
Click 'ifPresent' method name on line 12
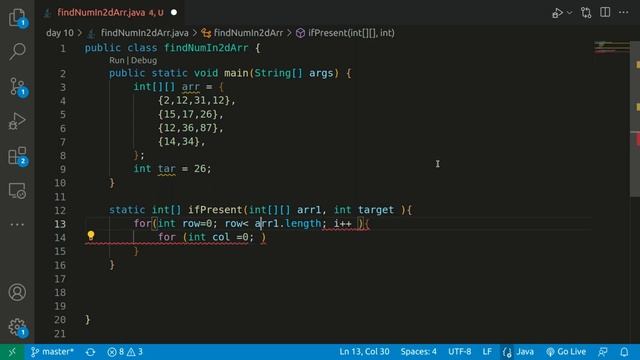click(x=215, y=210)
